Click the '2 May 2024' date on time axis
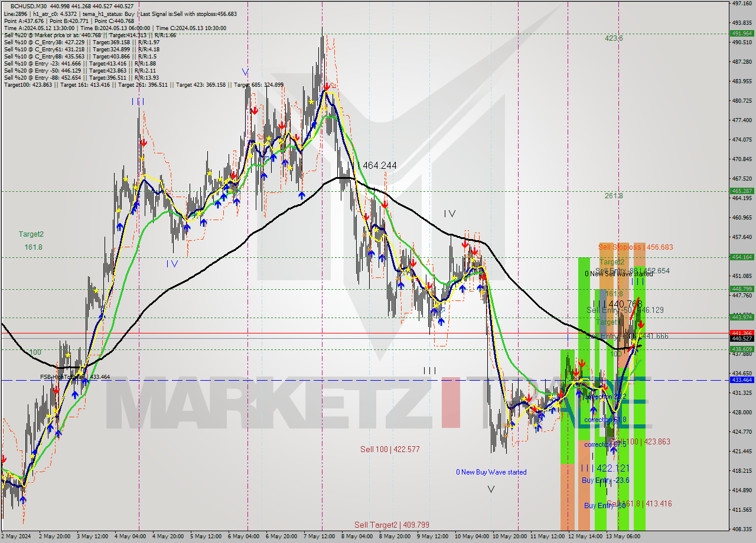Screen dimensions: 756x543 (x=16, y=537)
